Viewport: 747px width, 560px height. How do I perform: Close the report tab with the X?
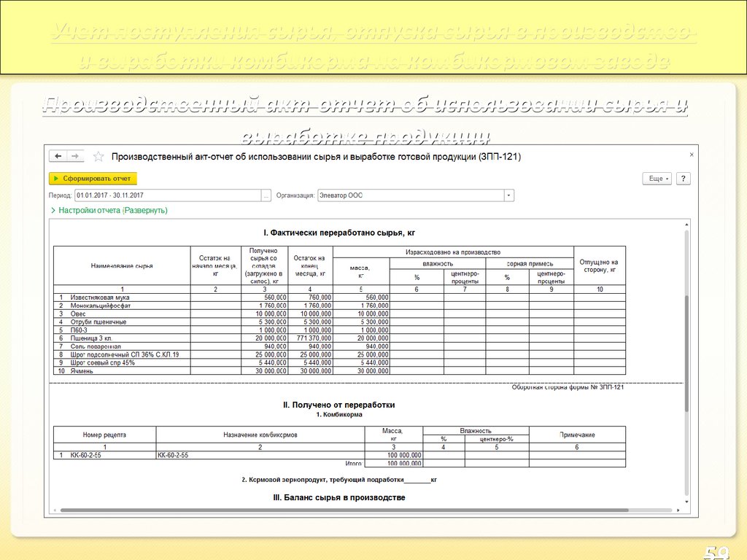692,155
